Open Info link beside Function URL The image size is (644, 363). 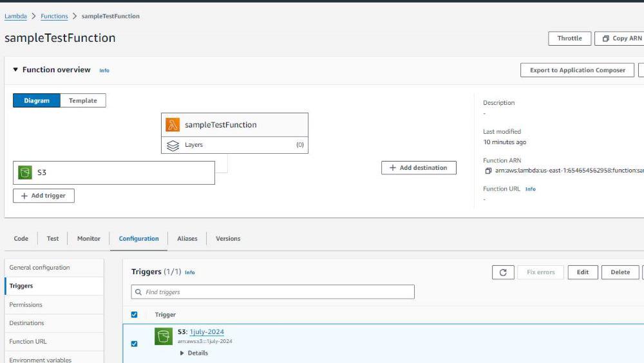tap(530, 189)
